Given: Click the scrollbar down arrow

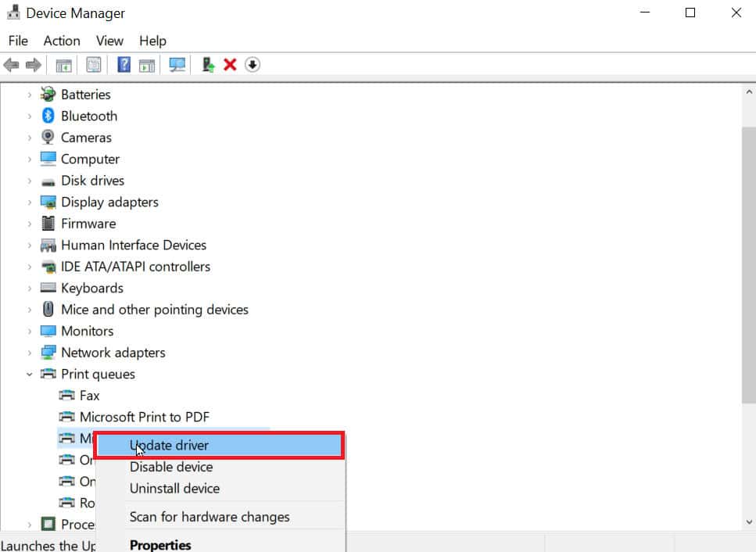Looking at the screenshot, I should [749, 522].
